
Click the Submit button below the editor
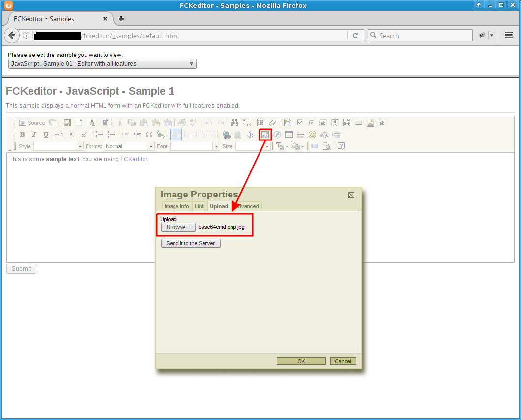21,269
